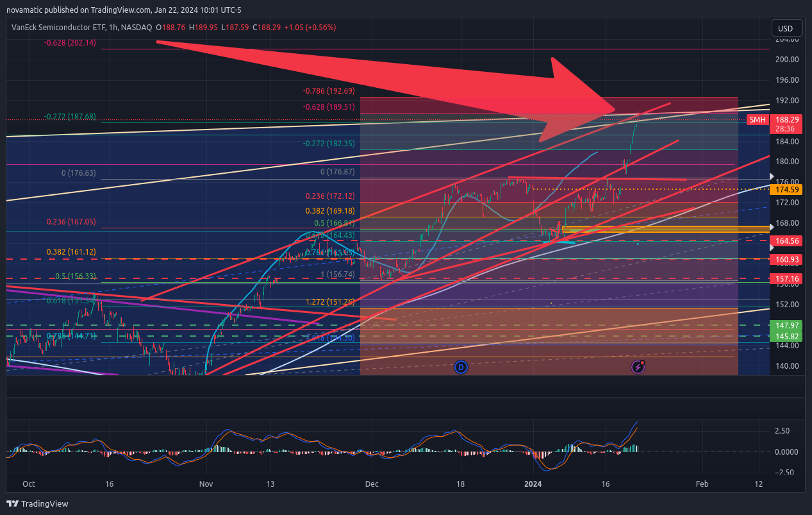The width and height of the screenshot is (812, 515).
Task: Click the Nov label on time axis
Action: click(206, 484)
